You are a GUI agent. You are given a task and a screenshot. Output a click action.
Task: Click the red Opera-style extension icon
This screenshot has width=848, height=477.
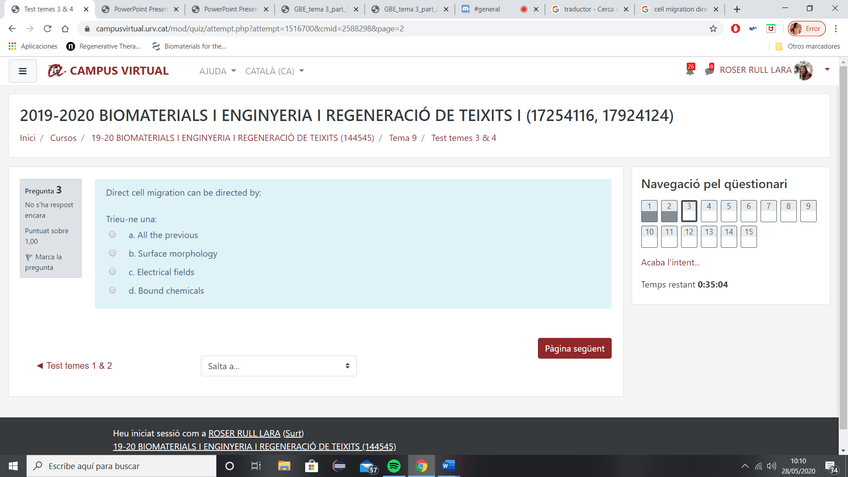tap(735, 29)
